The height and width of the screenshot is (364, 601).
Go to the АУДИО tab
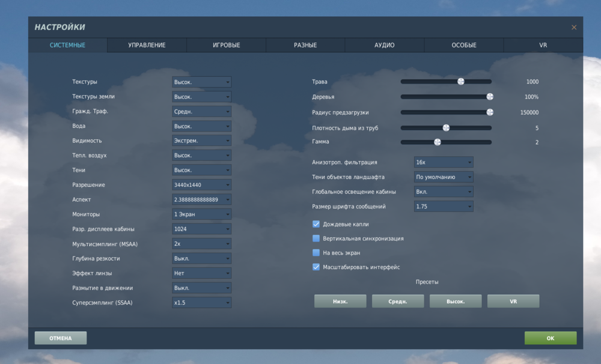click(x=385, y=45)
